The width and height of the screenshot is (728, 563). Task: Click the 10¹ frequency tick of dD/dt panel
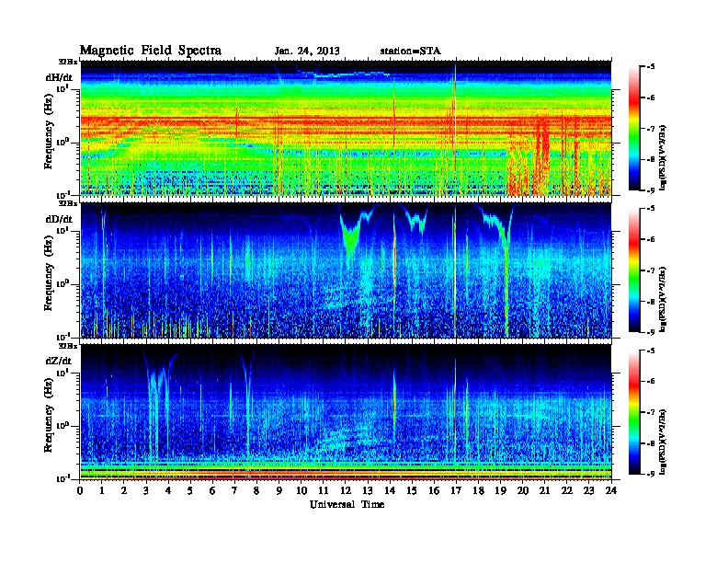[x=63, y=230]
